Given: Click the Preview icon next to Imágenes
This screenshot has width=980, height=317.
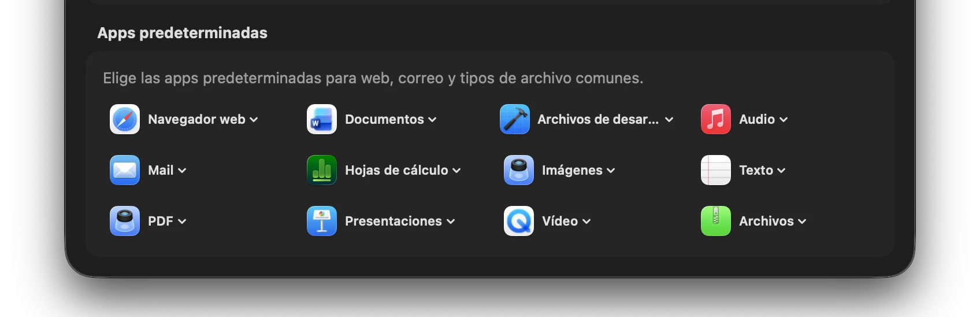Looking at the screenshot, I should pos(519,170).
